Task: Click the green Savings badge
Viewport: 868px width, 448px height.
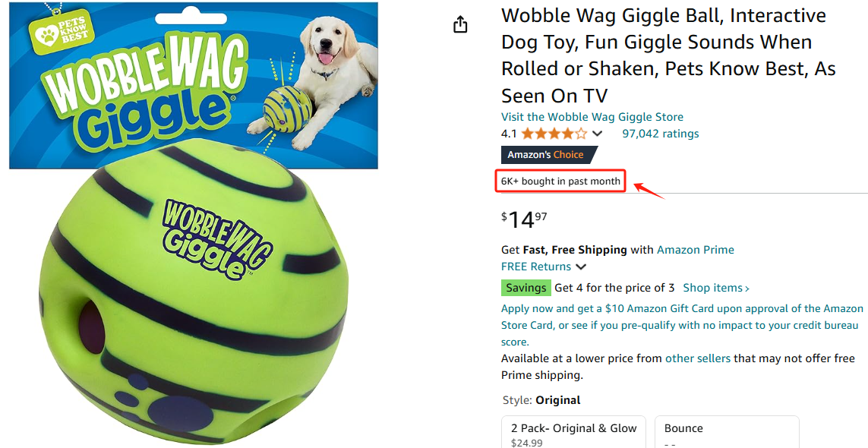Action: coord(526,288)
